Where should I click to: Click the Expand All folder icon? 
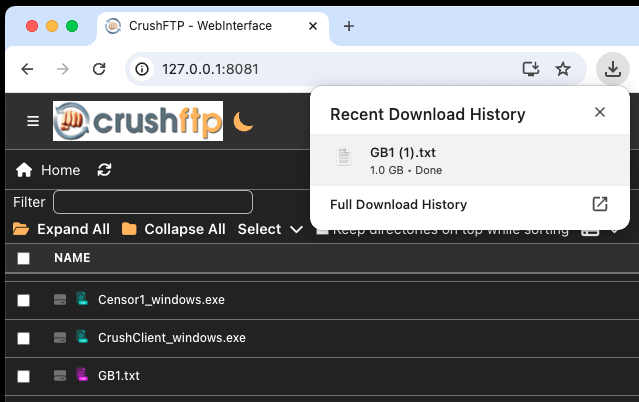point(21,229)
